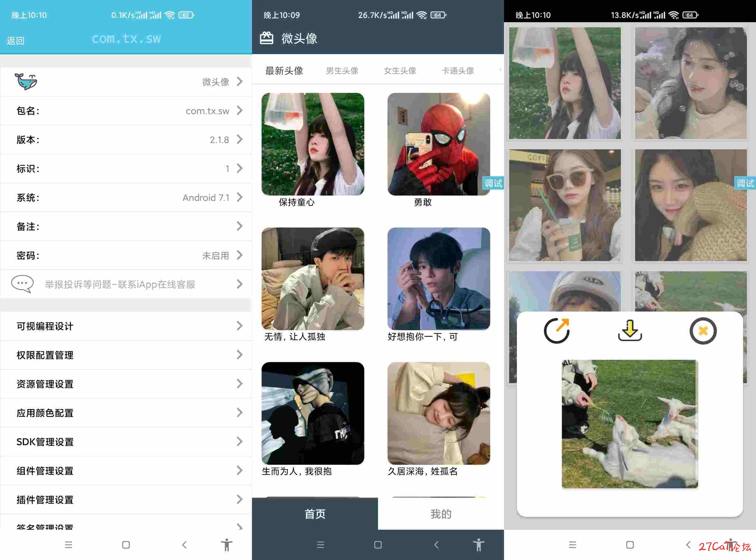
Task: Open 举报投诉等问题-联系iApp在线客服 link
Action: point(126,284)
